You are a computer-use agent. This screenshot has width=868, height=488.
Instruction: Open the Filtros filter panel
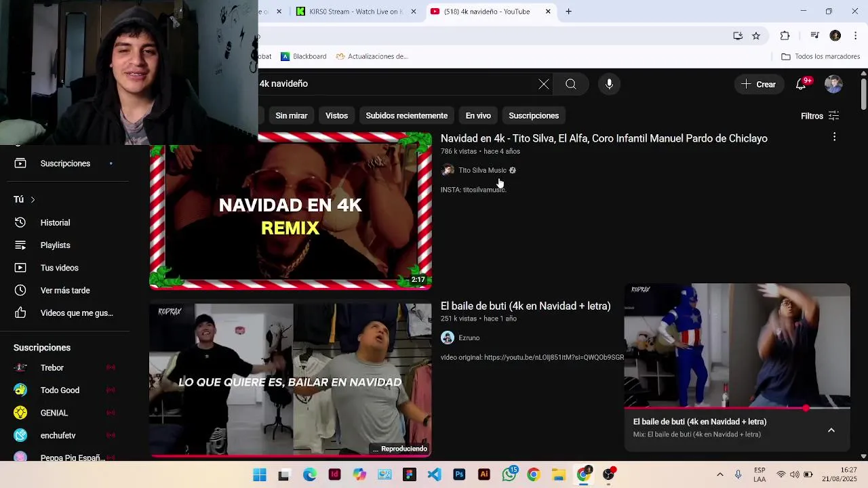pyautogui.click(x=820, y=116)
